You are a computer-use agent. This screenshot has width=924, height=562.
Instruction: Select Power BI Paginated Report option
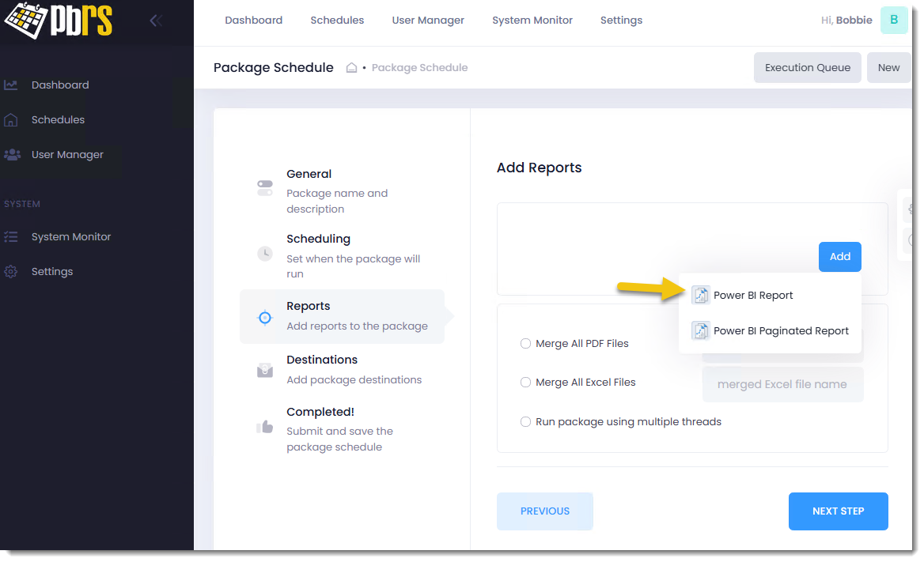(x=780, y=331)
